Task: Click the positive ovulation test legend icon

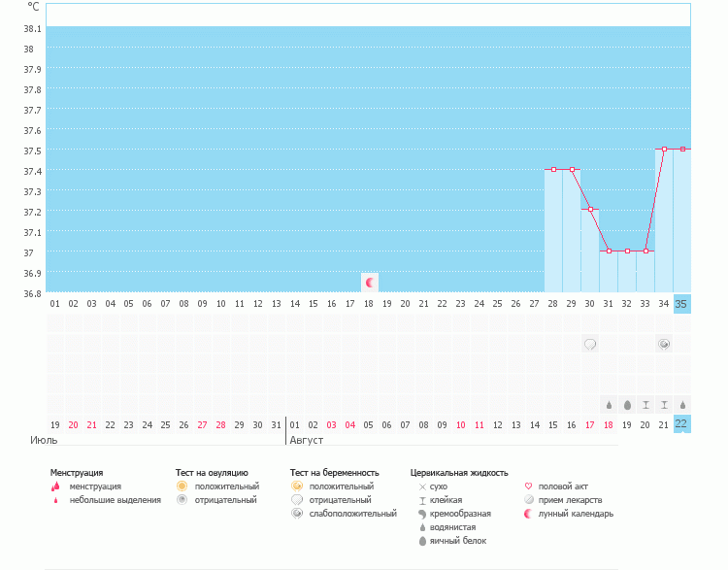Action: 181,486
